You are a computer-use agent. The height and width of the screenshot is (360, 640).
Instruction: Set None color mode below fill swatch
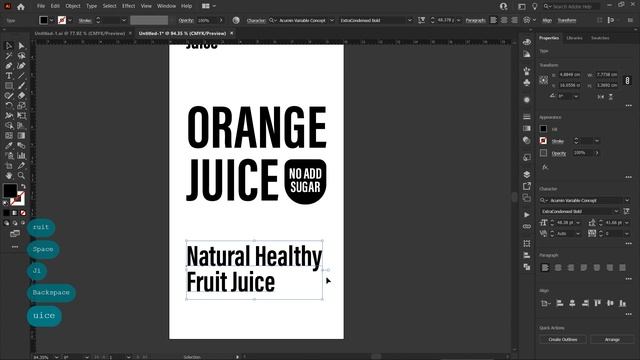23,213
